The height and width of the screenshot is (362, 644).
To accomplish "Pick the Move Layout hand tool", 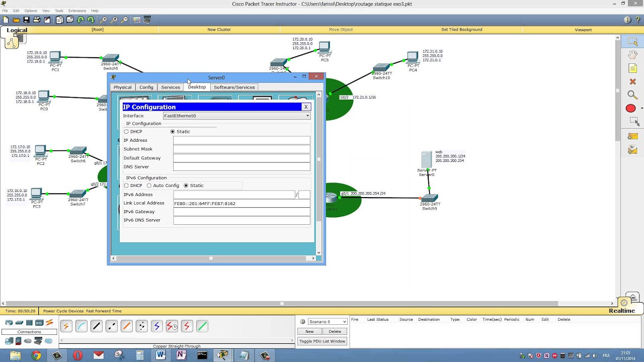I will (633, 54).
